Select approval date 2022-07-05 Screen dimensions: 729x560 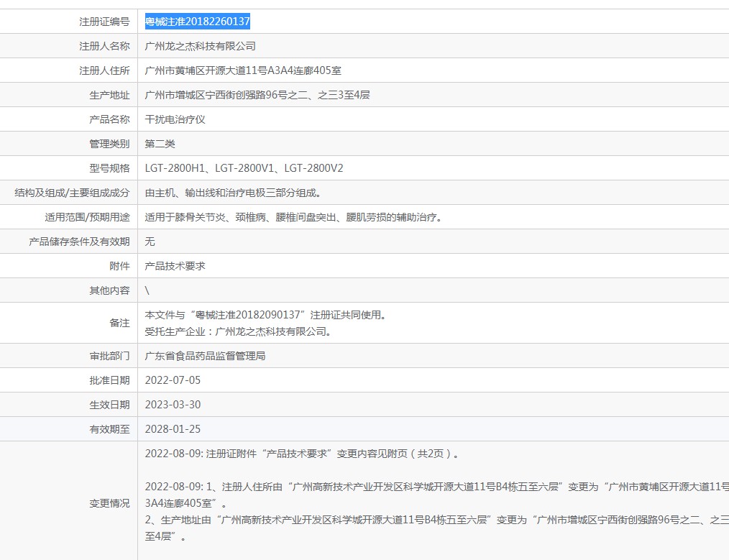pyautogui.click(x=173, y=380)
